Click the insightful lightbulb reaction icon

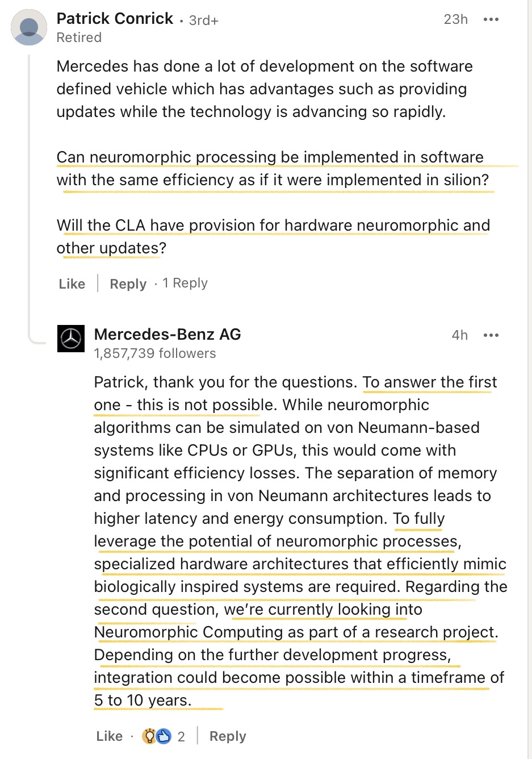coord(149,736)
